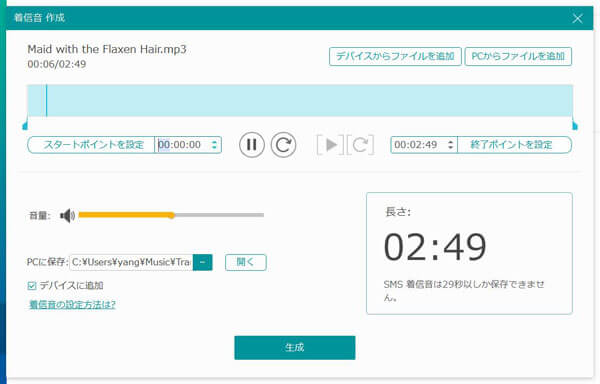Click スタートポイントを設定 button

pyautogui.click(x=91, y=145)
